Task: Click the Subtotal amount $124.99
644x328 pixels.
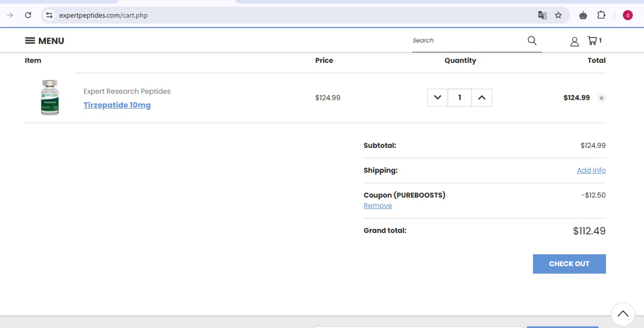Action: pyautogui.click(x=593, y=145)
